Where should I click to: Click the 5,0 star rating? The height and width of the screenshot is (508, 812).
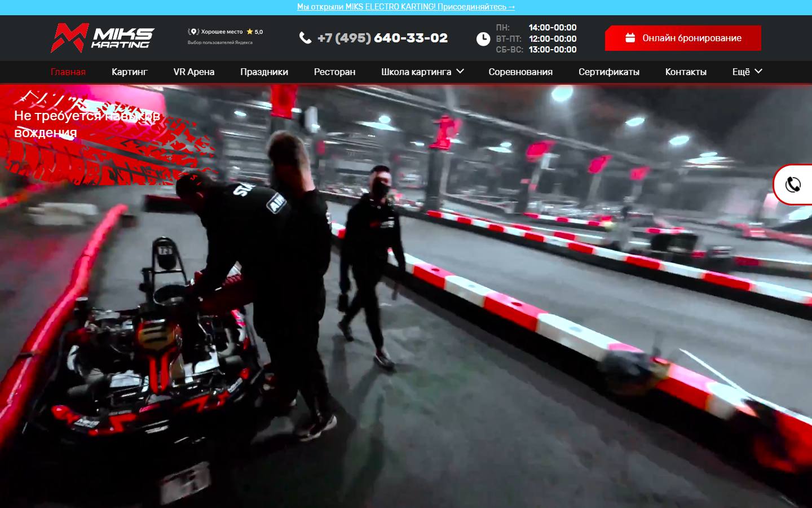point(255,32)
